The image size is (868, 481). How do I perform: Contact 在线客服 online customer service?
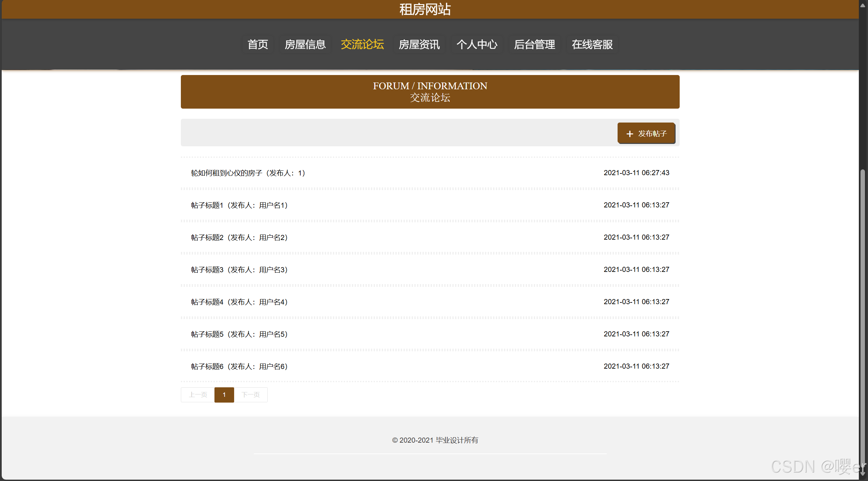coord(591,44)
